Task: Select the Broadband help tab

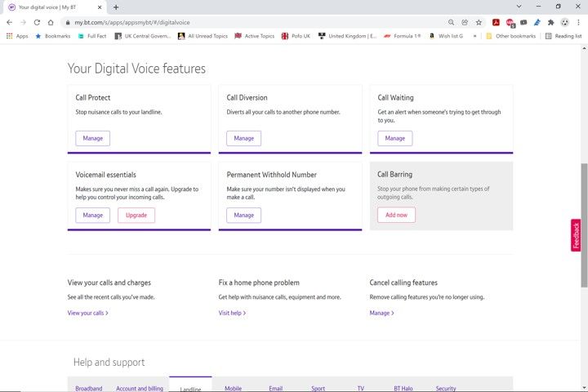Action: coord(89,389)
